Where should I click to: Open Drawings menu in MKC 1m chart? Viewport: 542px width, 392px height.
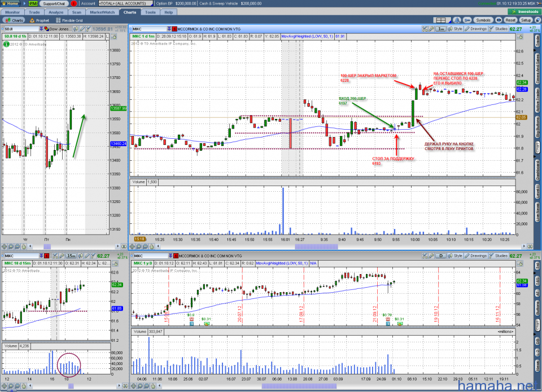click(x=476, y=29)
